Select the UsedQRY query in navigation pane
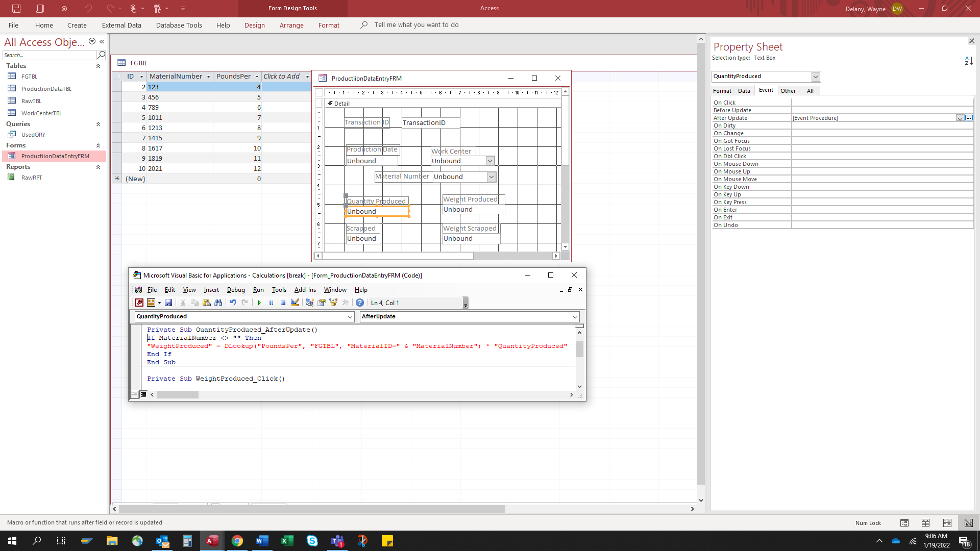 click(x=33, y=134)
